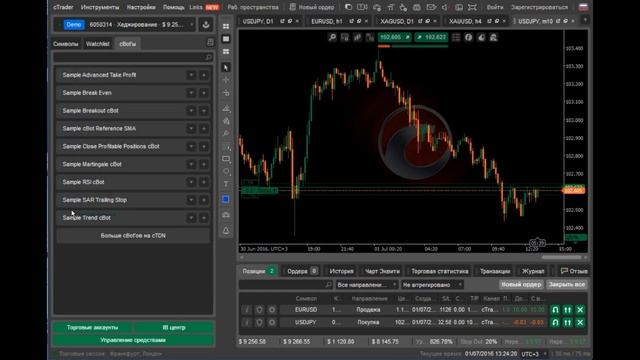Add instance of Sample SAR Trailing Stop

click(204, 200)
